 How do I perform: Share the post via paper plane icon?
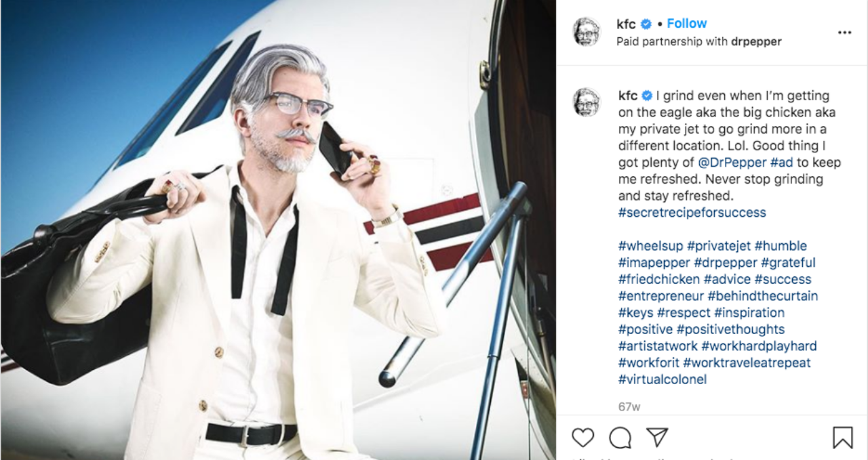(x=656, y=437)
